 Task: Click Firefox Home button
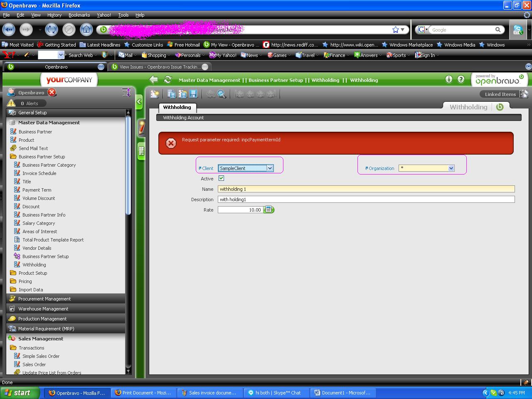86,30
